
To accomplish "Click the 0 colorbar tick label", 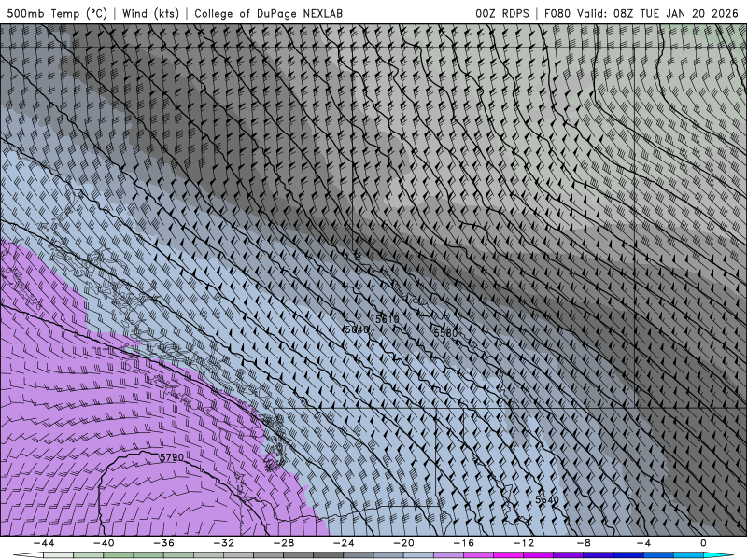I will (704, 543).
